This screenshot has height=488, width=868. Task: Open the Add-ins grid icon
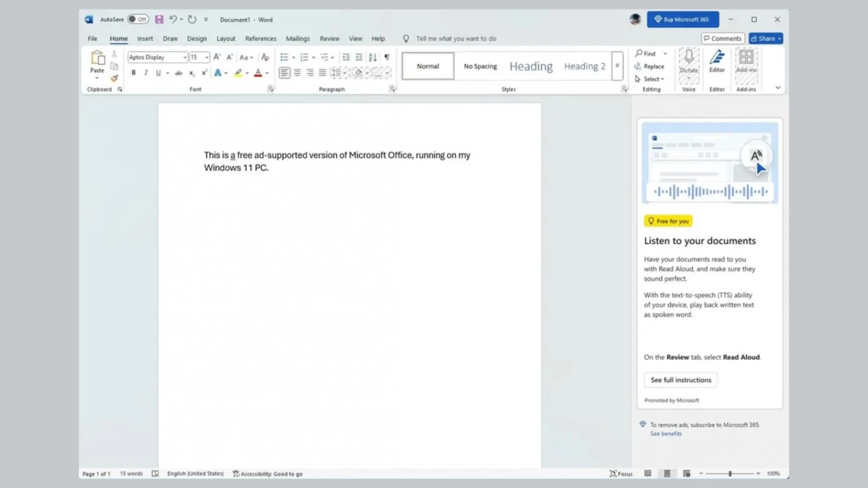(x=746, y=57)
